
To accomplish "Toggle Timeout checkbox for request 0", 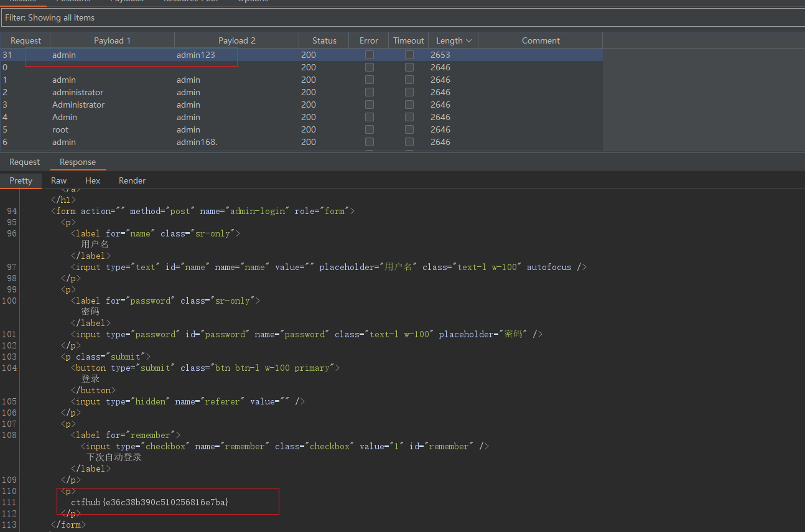I will (x=409, y=67).
